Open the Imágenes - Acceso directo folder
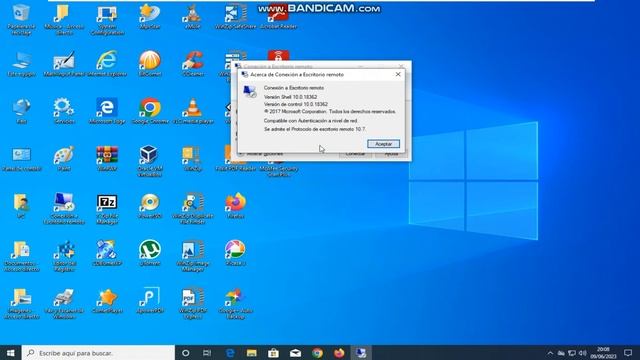640x360 pixels. click(21, 303)
